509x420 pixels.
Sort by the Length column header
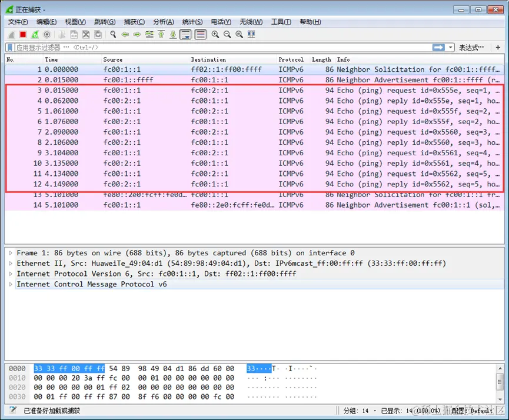coord(322,59)
